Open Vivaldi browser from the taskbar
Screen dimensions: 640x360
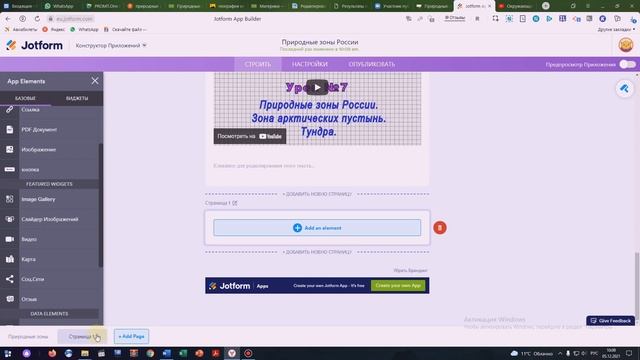click(232, 353)
